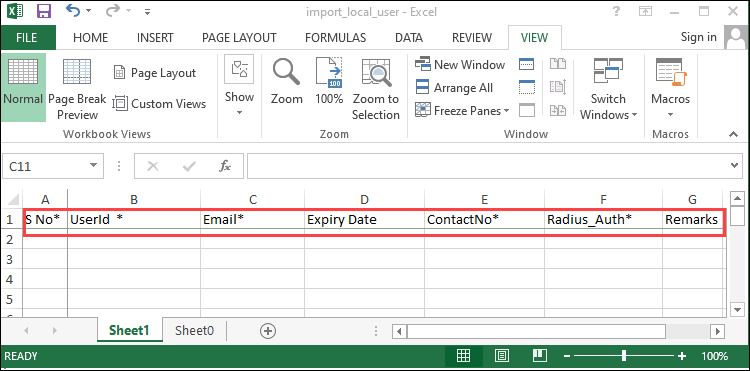Open Ribbon Display Options
This screenshot has height=371, width=750.
645,11
